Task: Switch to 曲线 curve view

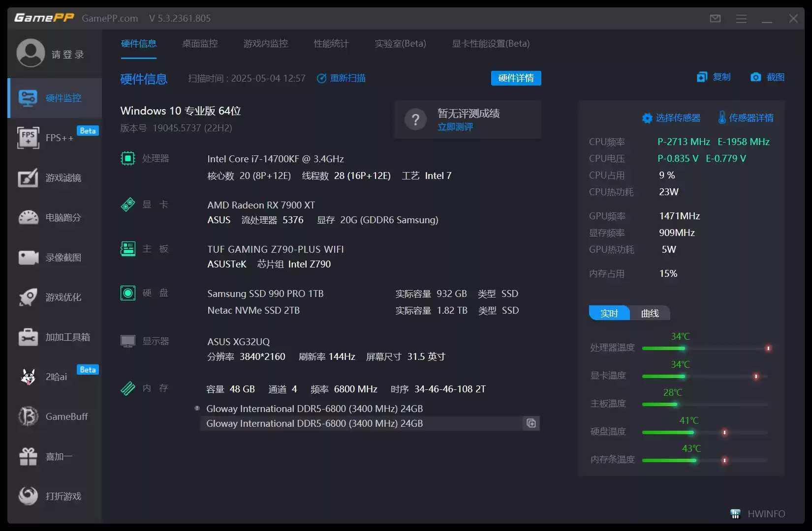Action: (650, 313)
